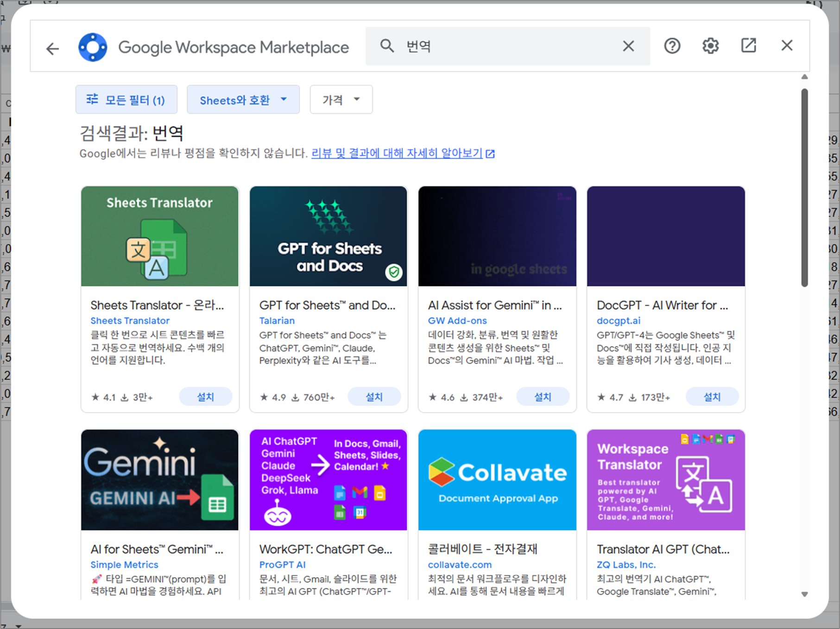Viewport: 840px width, 629px height.
Task: Click the vertical scrollbar thumb
Action: click(x=805, y=188)
